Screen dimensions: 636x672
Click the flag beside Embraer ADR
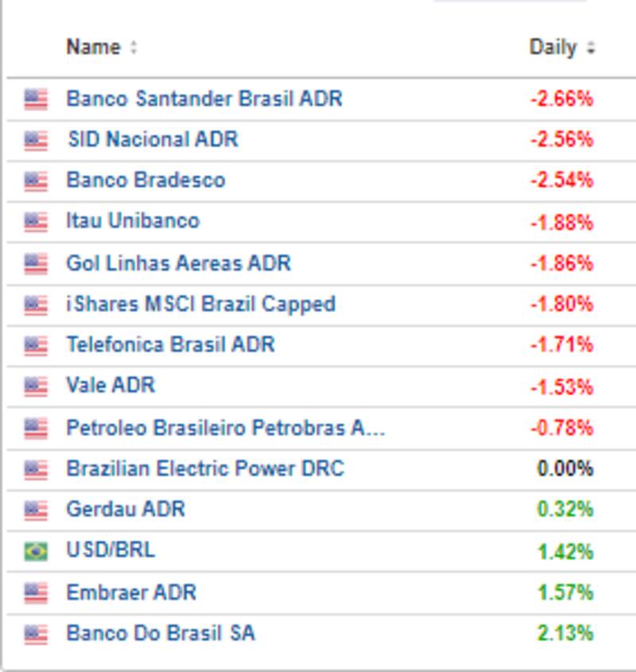pos(36,592)
